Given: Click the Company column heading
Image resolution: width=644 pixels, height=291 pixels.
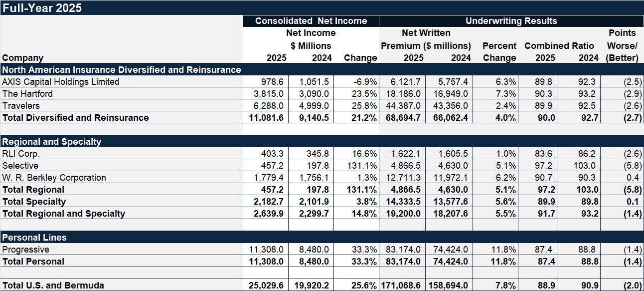Looking at the screenshot, I should (x=23, y=58).
